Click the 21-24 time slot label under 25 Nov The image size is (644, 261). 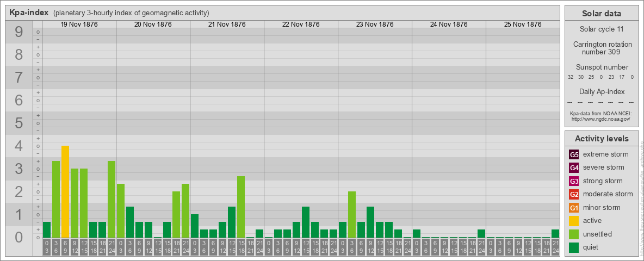click(x=555, y=248)
